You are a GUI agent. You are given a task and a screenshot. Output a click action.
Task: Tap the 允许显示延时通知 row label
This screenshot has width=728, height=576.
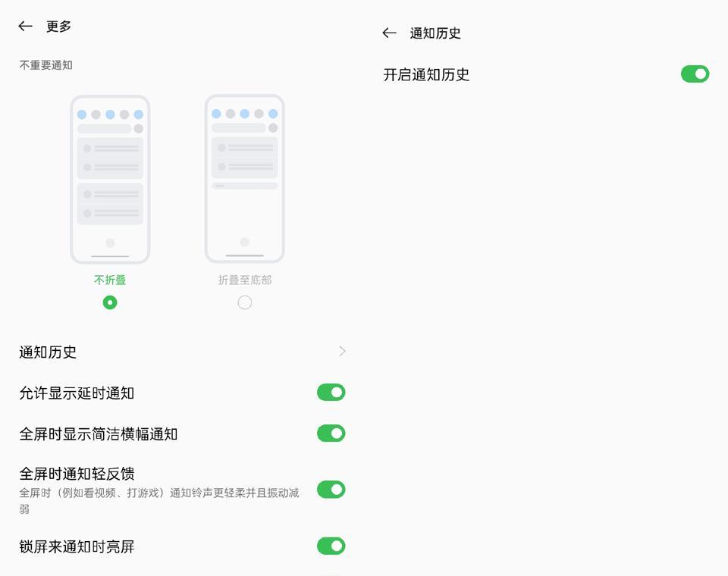point(77,393)
